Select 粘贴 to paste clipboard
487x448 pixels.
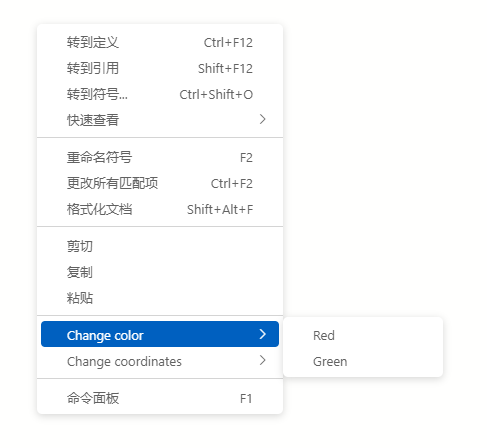pyautogui.click(x=160, y=298)
